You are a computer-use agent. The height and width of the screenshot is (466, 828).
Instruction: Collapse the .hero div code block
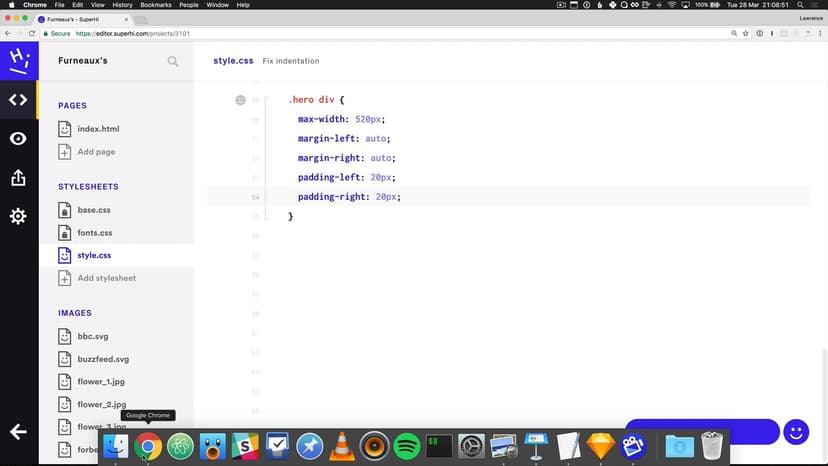tap(240, 100)
